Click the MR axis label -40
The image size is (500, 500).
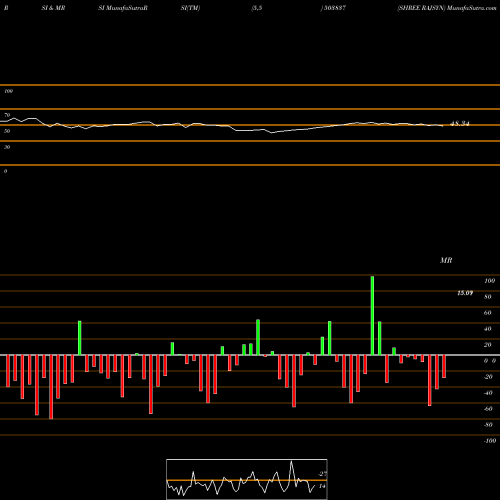tap(488, 393)
